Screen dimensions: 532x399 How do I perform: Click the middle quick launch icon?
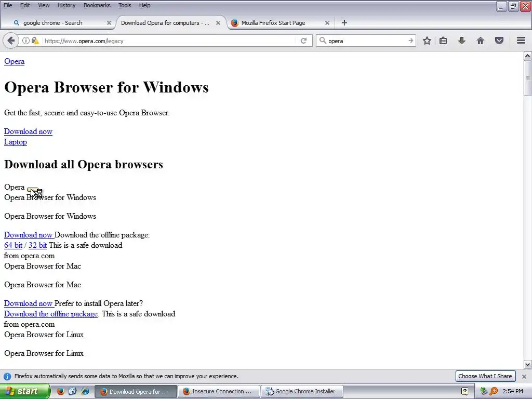tap(73, 391)
